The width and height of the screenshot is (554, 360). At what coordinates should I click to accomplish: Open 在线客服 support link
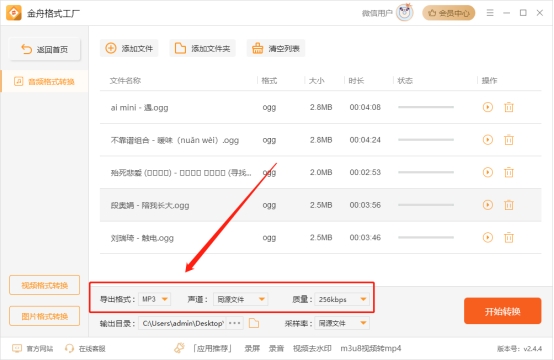pos(85,349)
